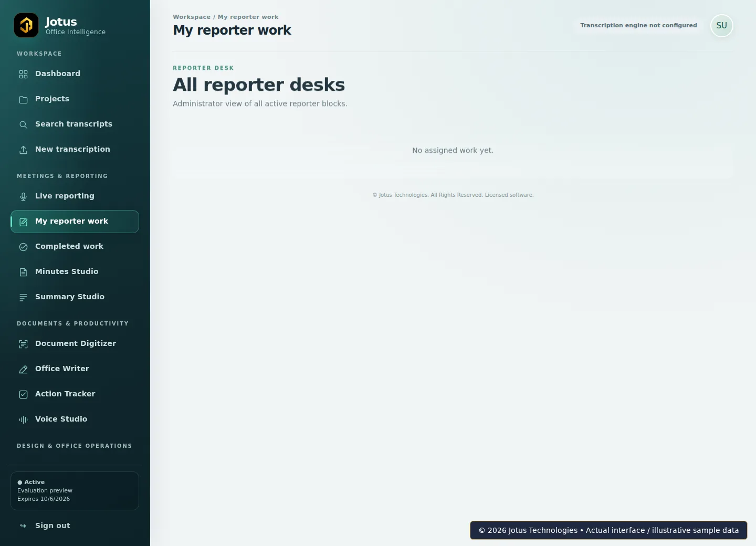Image resolution: width=756 pixels, height=546 pixels.
Task: Click the 'All reporter desks' heading
Action: 259,85
